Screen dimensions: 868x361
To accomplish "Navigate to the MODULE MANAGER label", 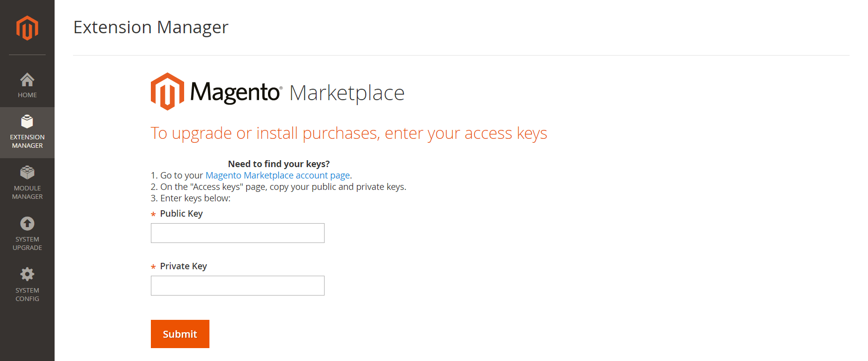I will pyautogui.click(x=27, y=192).
